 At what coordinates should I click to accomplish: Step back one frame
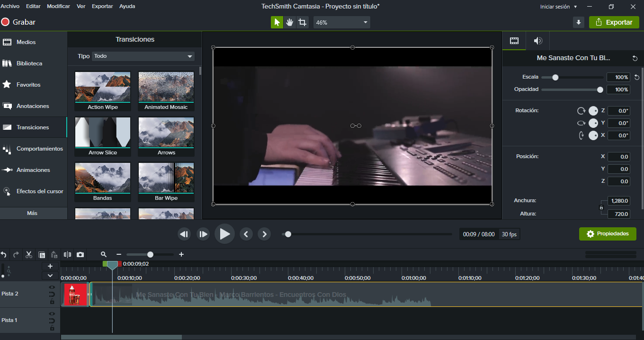click(x=184, y=234)
